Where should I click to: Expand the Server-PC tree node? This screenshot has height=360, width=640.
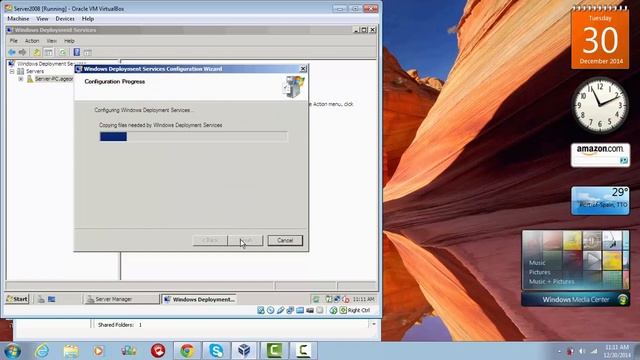click(21, 79)
